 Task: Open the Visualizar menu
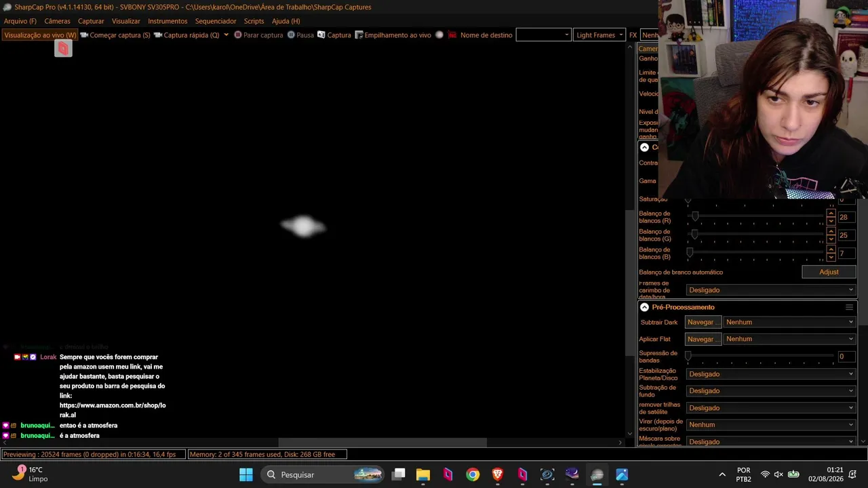(x=126, y=21)
